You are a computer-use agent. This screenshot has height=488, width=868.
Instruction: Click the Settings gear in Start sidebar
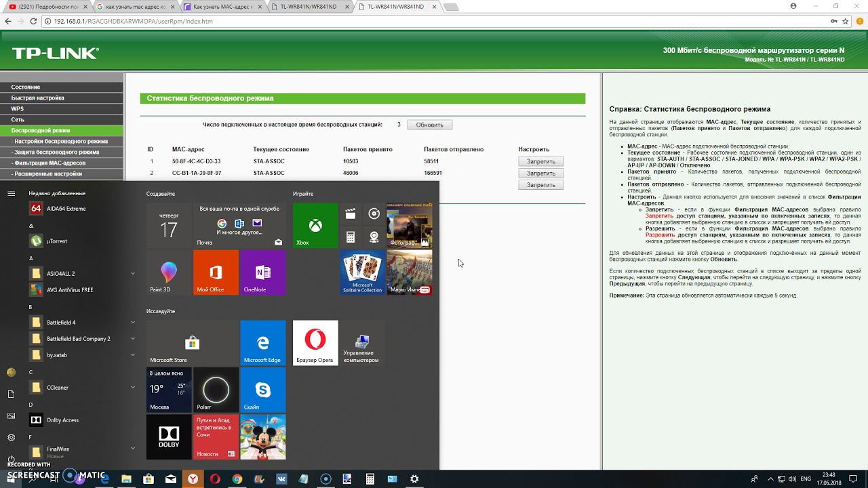pyautogui.click(x=11, y=437)
